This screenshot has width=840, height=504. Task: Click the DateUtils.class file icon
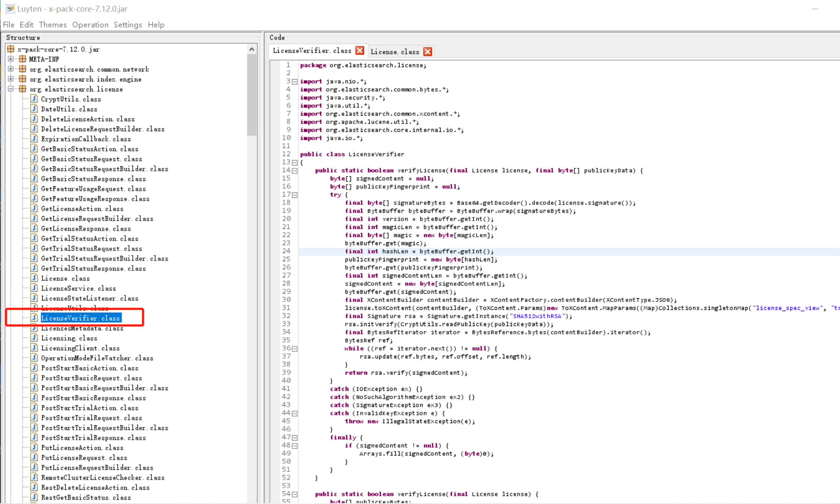coord(34,109)
